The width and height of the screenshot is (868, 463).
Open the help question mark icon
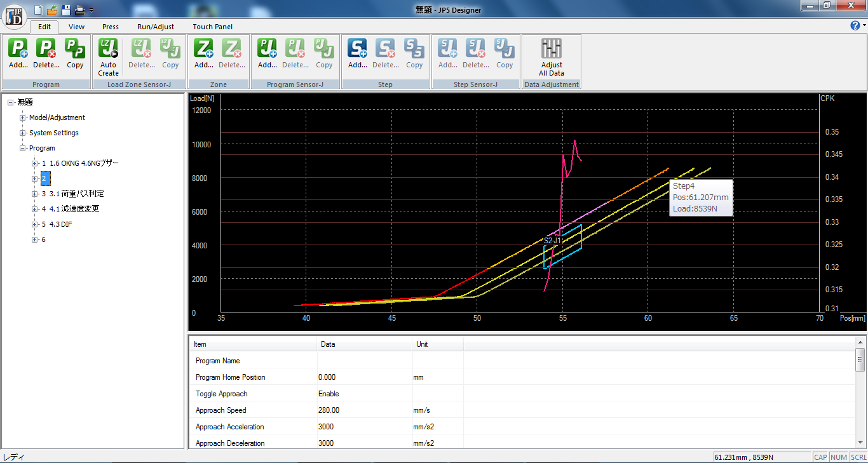[x=855, y=25]
